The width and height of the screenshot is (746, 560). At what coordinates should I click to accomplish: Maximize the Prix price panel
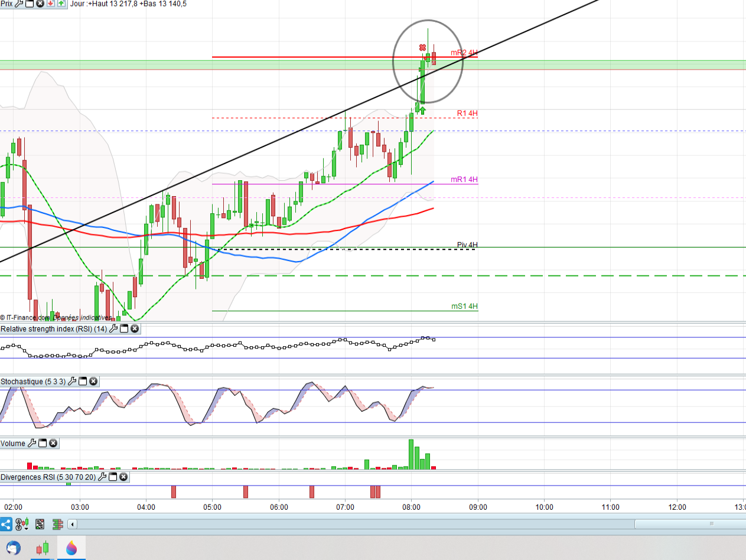click(x=30, y=4)
